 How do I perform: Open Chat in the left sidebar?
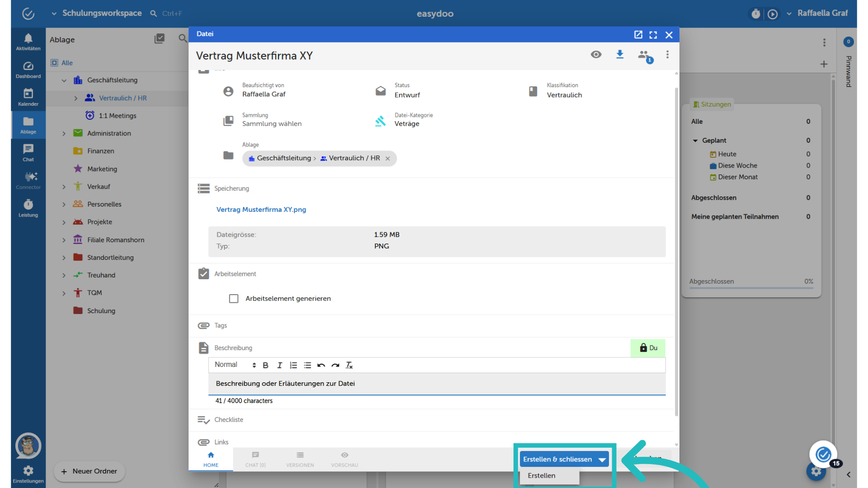click(x=28, y=153)
